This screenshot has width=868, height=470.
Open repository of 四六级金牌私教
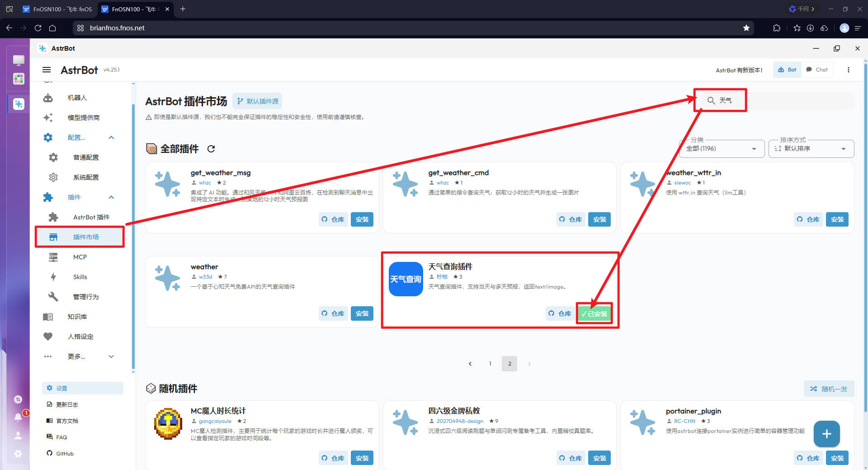tap(571, 458)
